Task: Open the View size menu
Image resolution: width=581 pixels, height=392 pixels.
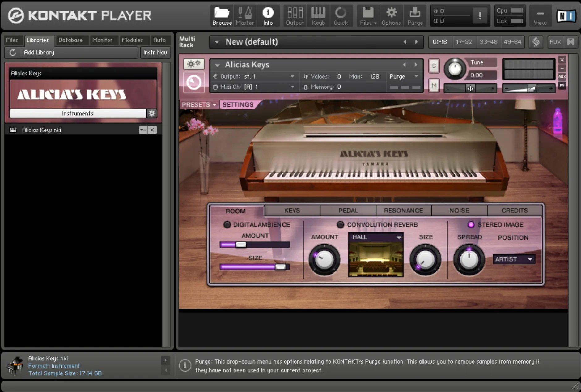Action: pyautogui.click(x=540, y=16)
